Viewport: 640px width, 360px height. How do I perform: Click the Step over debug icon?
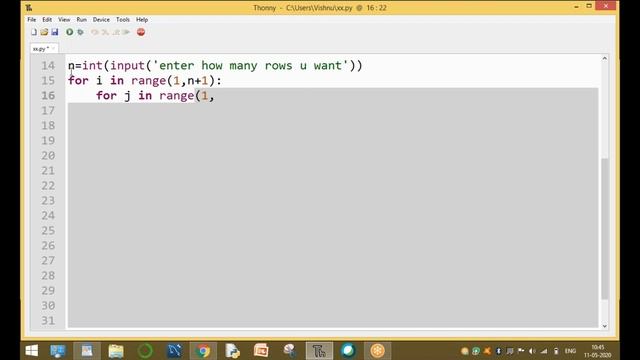[95, 32]
